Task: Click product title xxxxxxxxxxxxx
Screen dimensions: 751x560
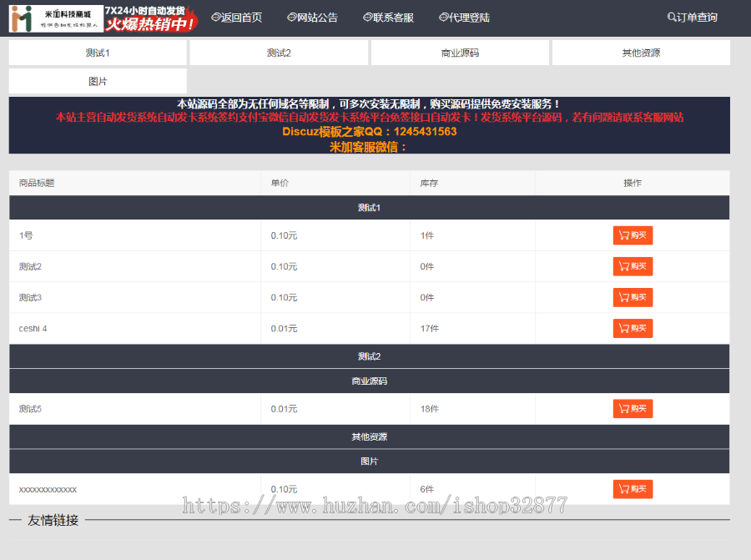Action: 48,490
